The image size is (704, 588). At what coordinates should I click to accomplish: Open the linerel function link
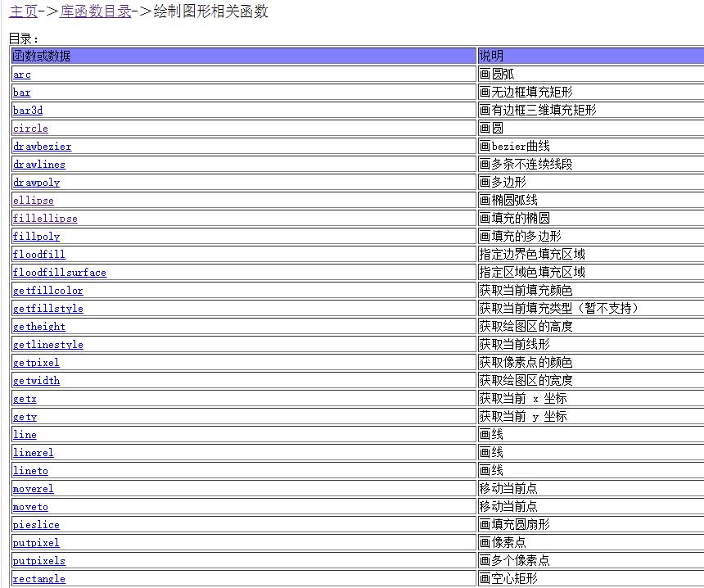point(34,452)
